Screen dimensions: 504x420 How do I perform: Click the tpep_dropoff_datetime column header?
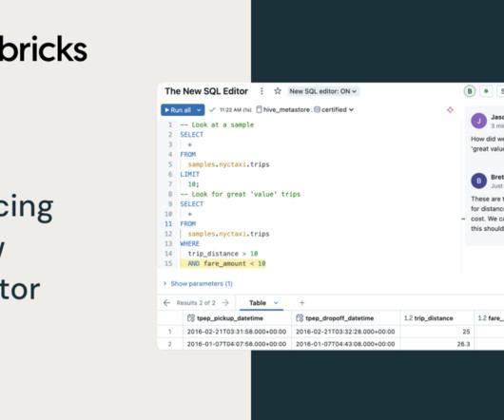(x=345, y=318)
